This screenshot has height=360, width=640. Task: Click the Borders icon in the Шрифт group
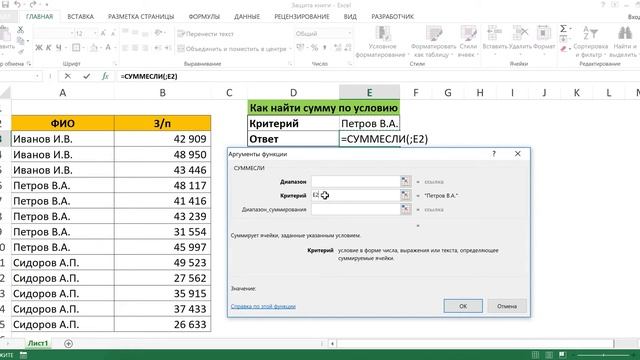76,48
